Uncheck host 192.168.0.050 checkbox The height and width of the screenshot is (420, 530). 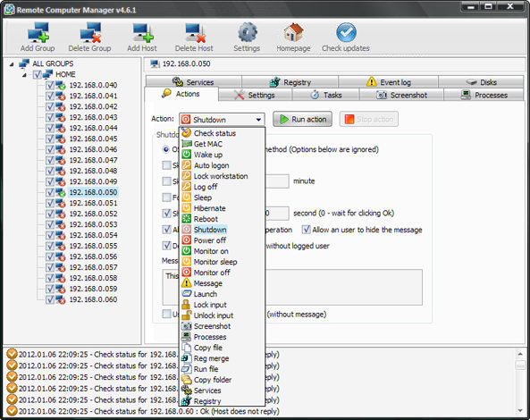[x=50, y=192]
